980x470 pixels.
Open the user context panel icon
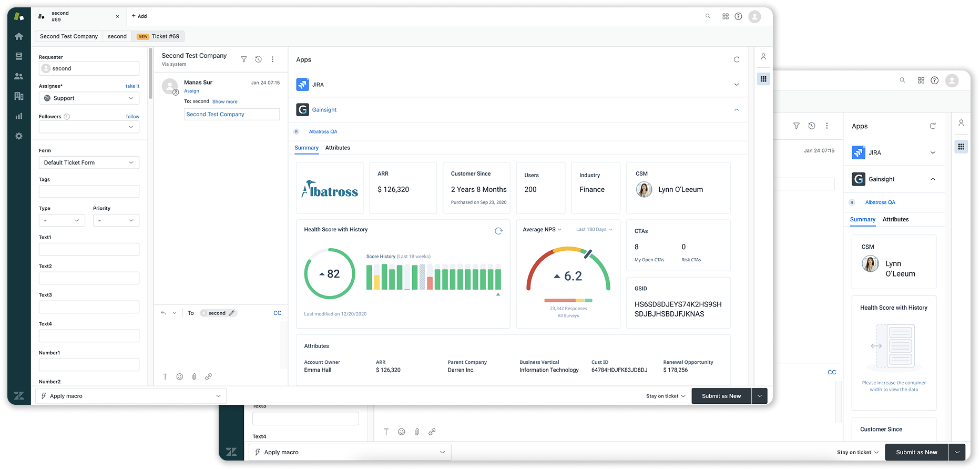pos(763,56)
